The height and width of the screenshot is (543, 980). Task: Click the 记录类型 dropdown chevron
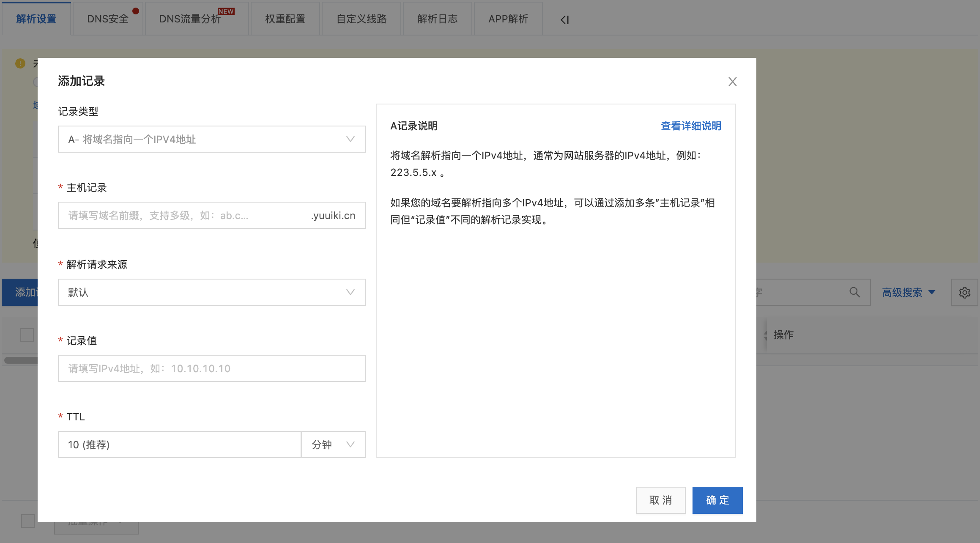(x=350, y=139)
